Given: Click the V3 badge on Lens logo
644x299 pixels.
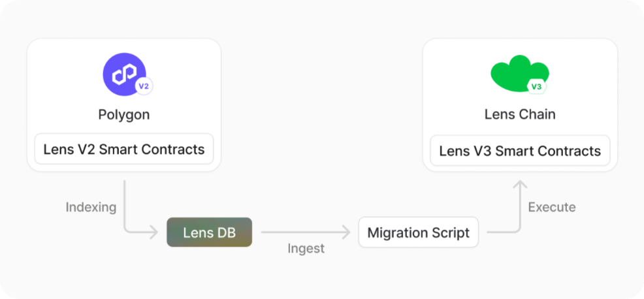Looking at the screenshot, I should click(536, 86).
